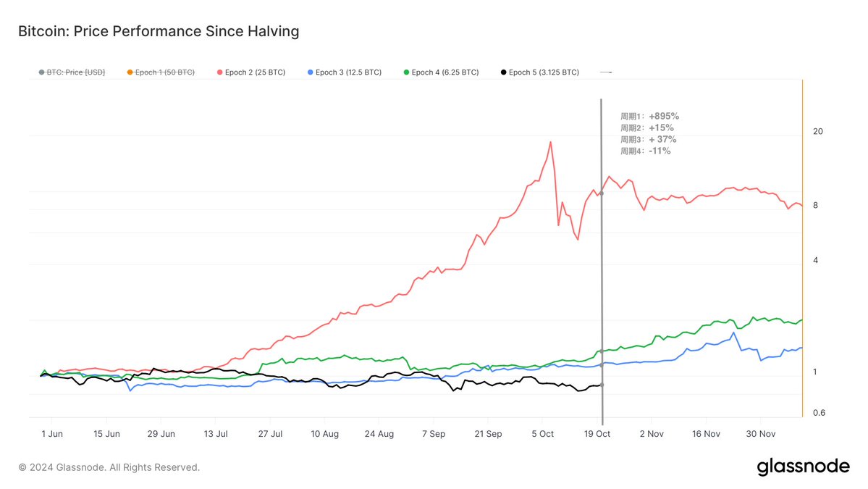This screenshot has height=489, width=868.
Task: Click the red Epoch 2 peak near 5 Oct
Action: 551,142
